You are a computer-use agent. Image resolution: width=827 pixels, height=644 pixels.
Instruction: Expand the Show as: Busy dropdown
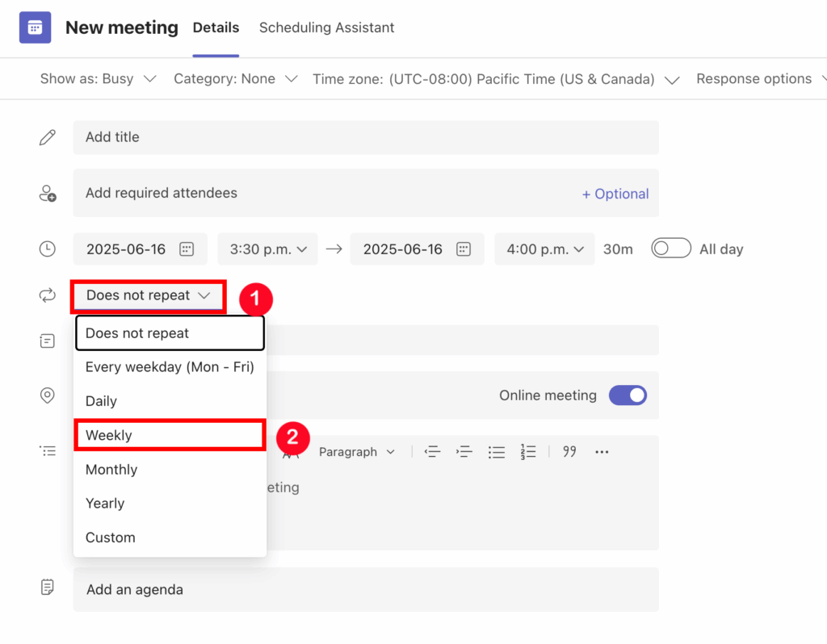pos(98,79)
